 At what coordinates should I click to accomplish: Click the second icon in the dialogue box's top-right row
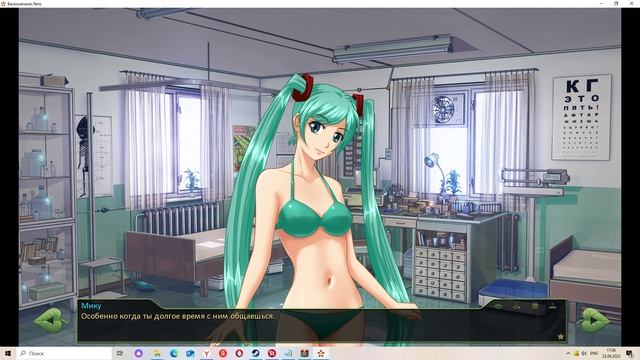point(516,307)
